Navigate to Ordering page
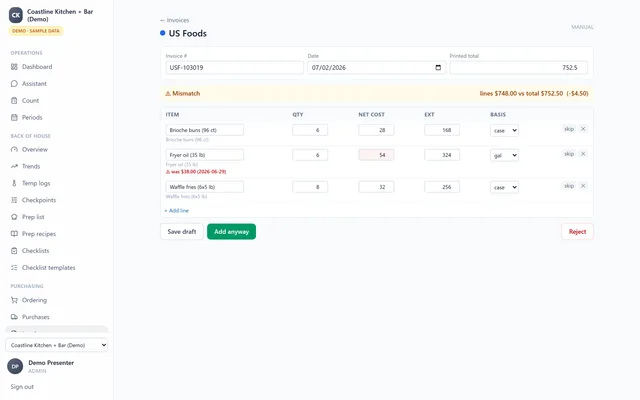This screenshot has width=640, height=400. click(x=34, y=300)
